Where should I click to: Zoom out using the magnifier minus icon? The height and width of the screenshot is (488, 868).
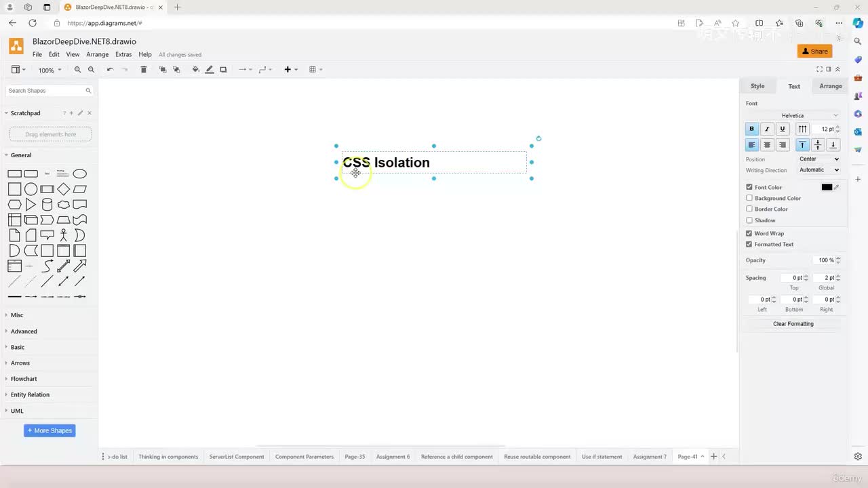91,70
